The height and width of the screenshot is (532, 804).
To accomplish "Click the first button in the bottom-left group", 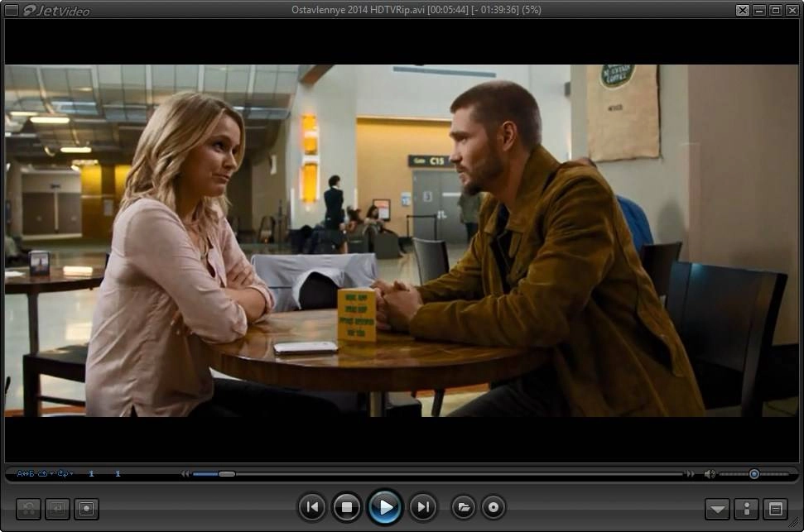I will (x=28, y=509).
